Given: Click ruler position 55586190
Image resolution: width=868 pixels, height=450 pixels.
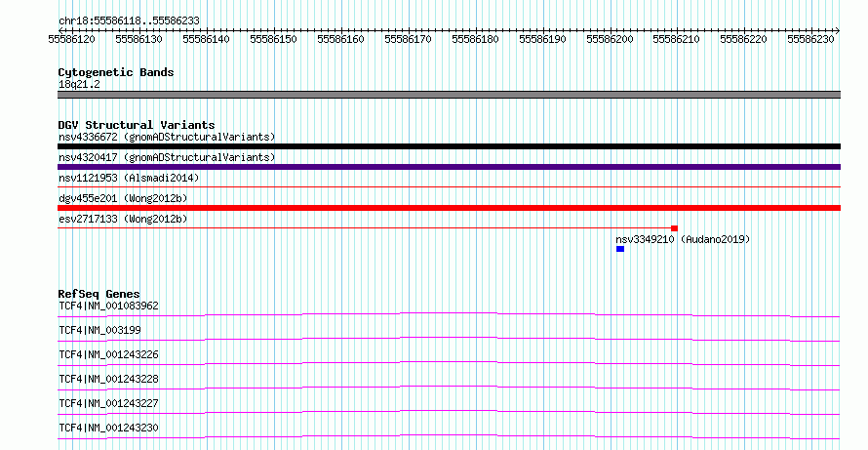Looking at the screenshot, I should (542, 39).
